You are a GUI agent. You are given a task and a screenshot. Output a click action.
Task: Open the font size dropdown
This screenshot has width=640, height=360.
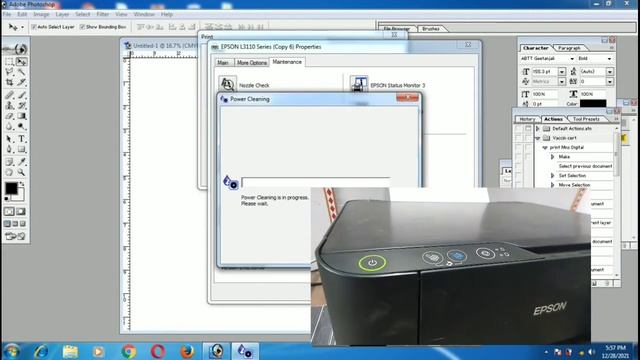(562, 72)
